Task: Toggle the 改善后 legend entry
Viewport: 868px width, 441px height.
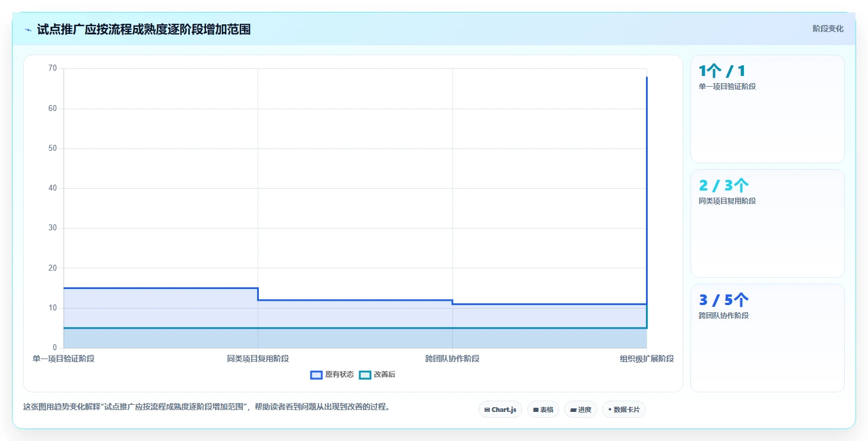Action: click(378, 375)
